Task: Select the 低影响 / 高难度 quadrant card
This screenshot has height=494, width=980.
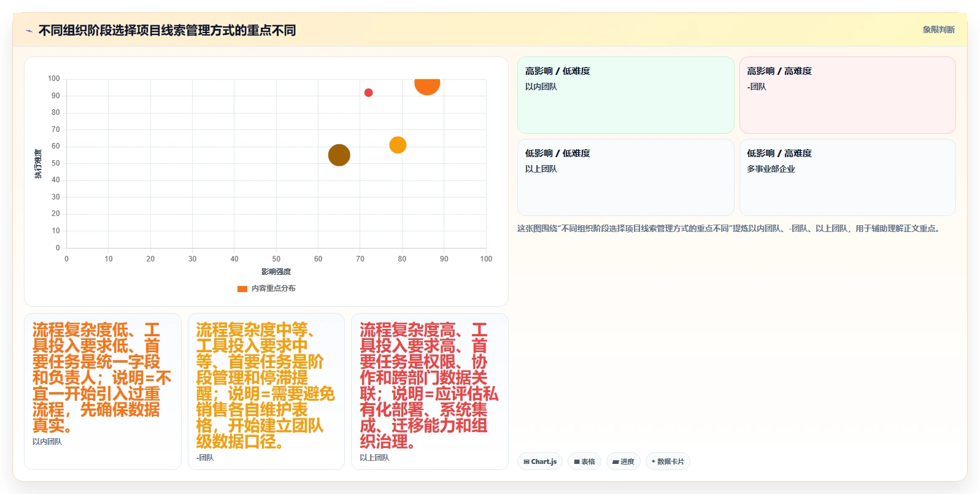Action: coord(847,177)
